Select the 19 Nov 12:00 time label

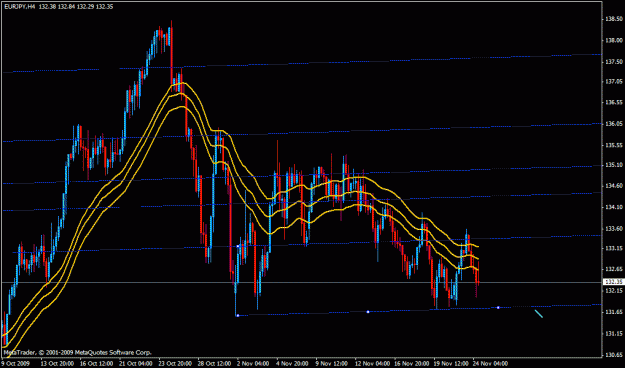(451, 364)
